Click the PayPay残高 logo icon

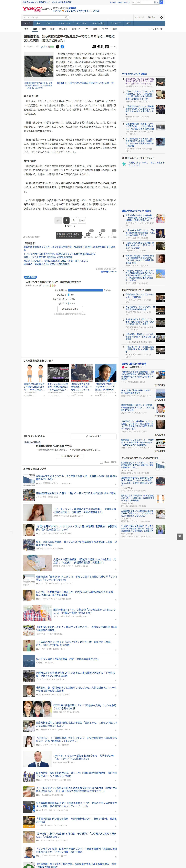tap(123, 367)
